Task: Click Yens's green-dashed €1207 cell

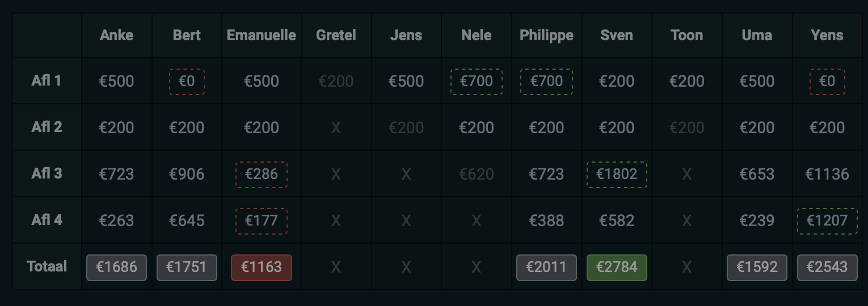Action: tap(827, 221)
